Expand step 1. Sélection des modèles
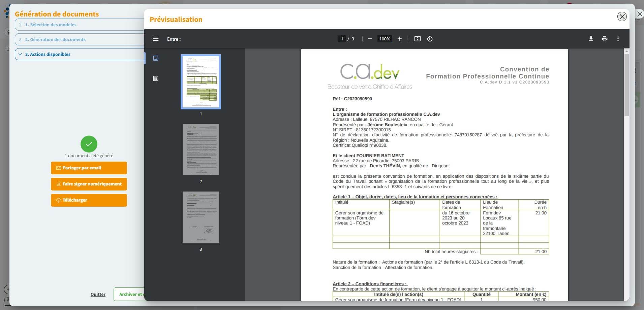Screen dimensions: 644x310 click(80, 25)
